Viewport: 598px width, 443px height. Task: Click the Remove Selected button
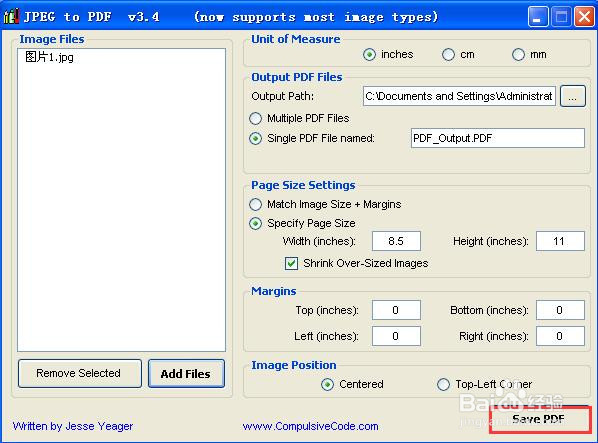(x=80, y=373)
